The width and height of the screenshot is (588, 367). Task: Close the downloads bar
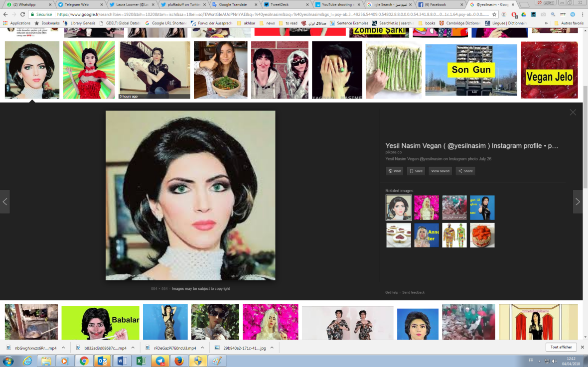coord(582,347)
